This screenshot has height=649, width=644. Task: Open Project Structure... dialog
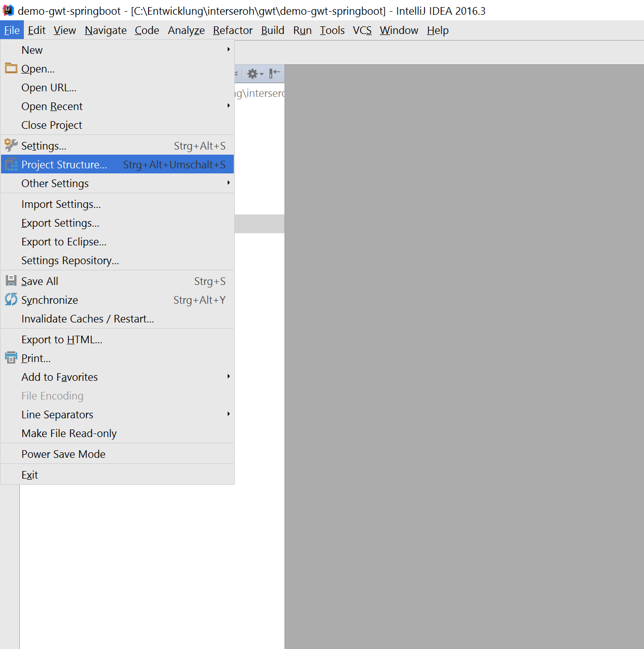tap(118, 164)
